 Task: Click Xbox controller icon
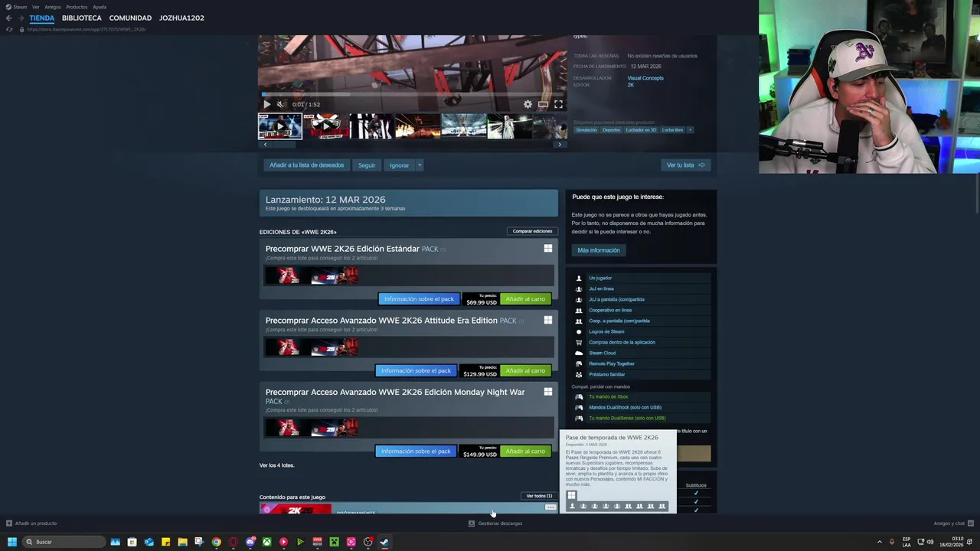click(579, 397)
